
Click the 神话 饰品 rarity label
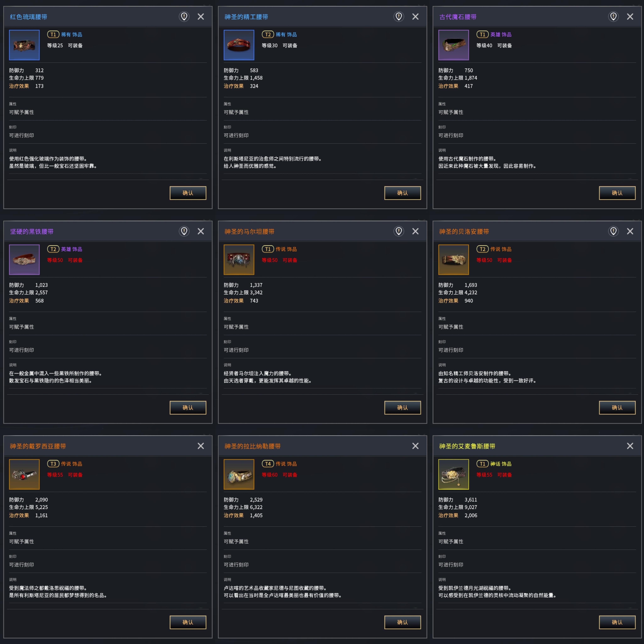(x=501, y=464)
